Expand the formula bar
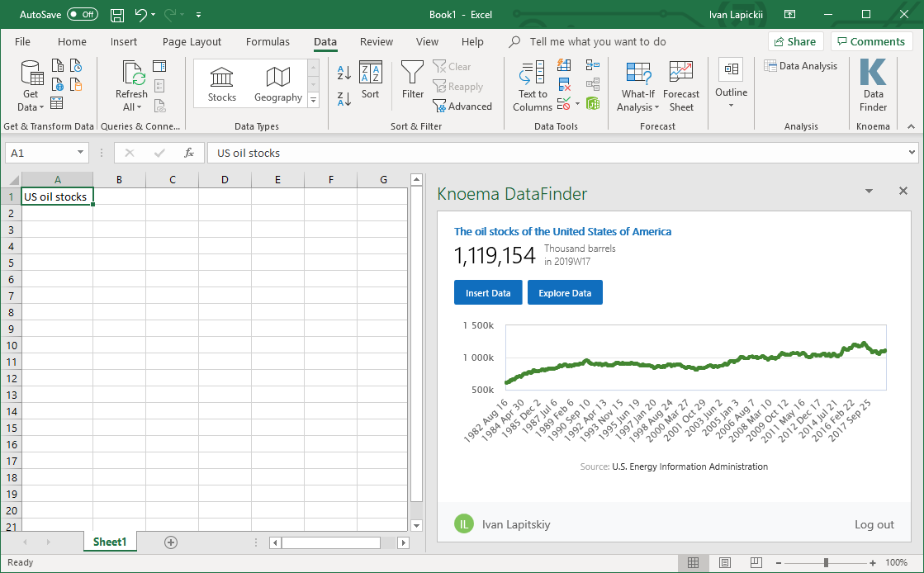 click(912, 153)
